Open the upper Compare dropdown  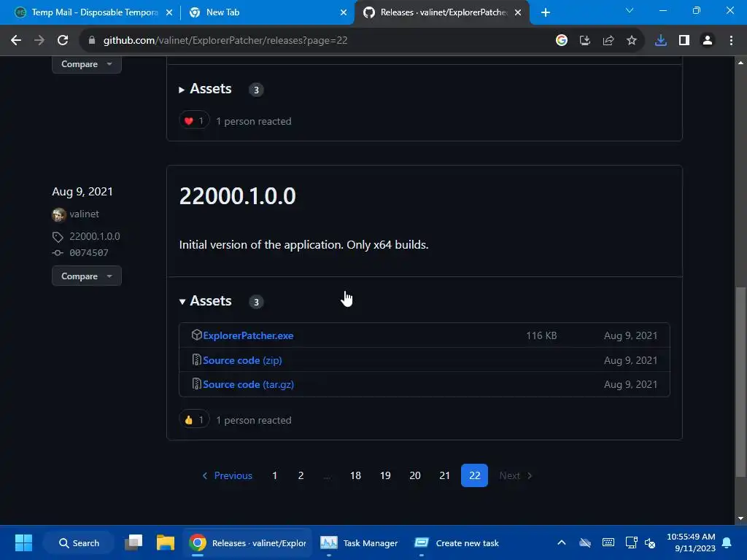(x=87, y=64)
